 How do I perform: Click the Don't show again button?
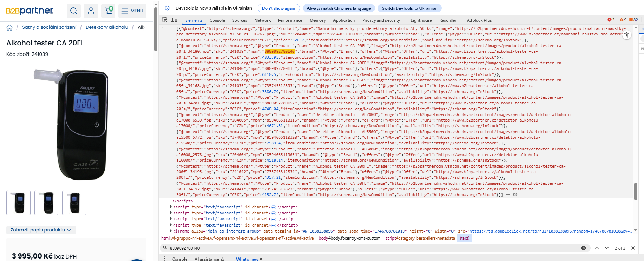(279, 8)
